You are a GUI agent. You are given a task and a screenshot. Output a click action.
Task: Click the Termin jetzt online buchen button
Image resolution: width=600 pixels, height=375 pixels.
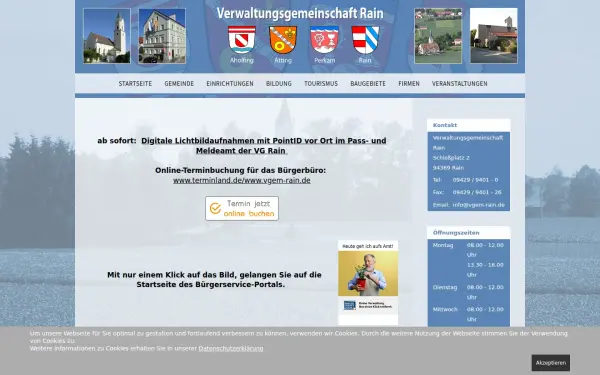[242, 208]
